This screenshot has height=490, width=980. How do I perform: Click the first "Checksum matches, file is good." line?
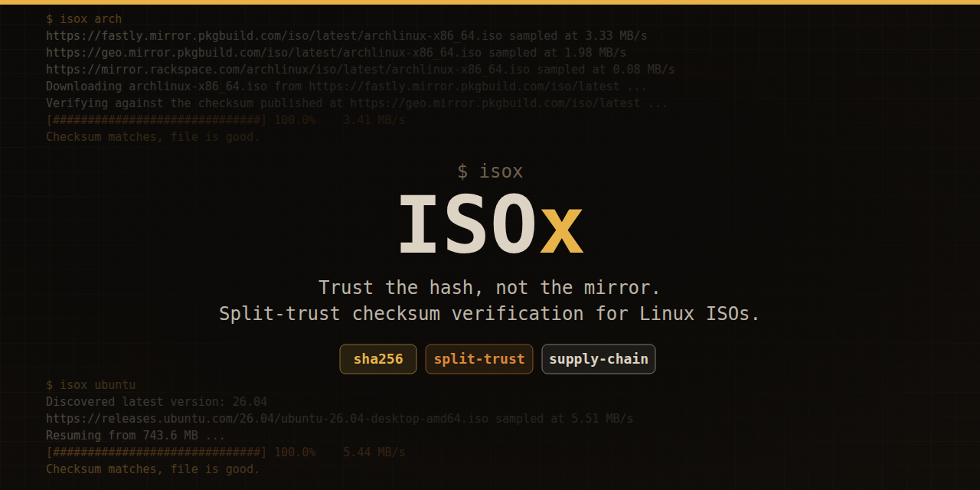point(153,137)
